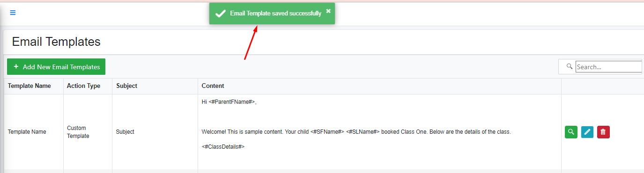Add New Email Templates

[56, 67]
